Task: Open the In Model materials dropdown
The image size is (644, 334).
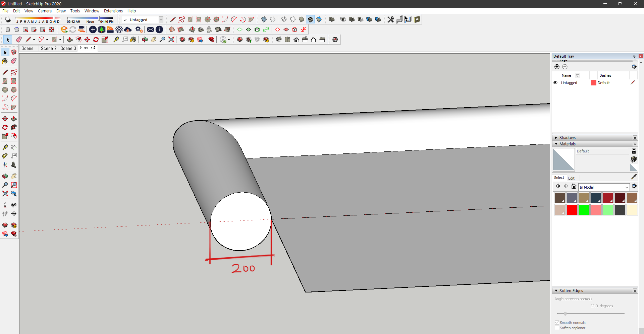Action: click(x=627, y=187)
